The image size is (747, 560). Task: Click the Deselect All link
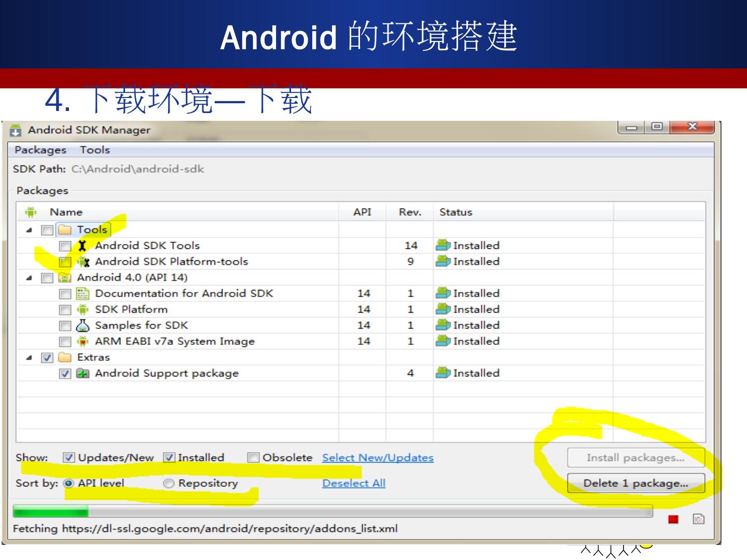[x=354, y=483]
